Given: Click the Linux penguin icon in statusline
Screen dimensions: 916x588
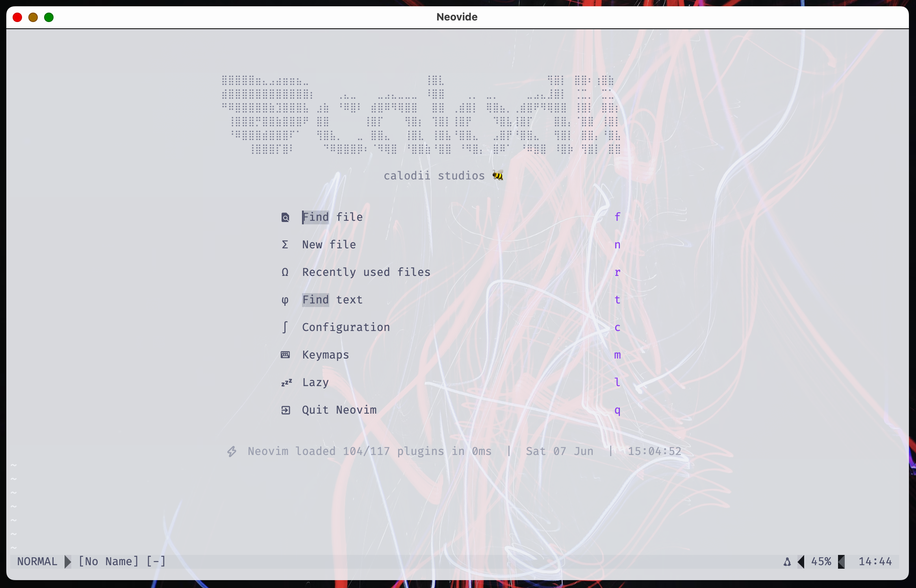Looking at the screenshot, I should (x=787, y=562).
